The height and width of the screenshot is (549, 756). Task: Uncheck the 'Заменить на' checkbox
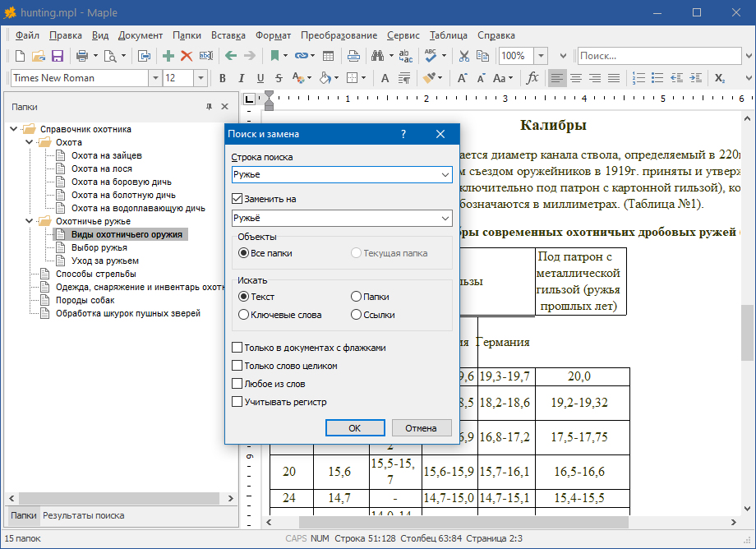tap(237, 199)
